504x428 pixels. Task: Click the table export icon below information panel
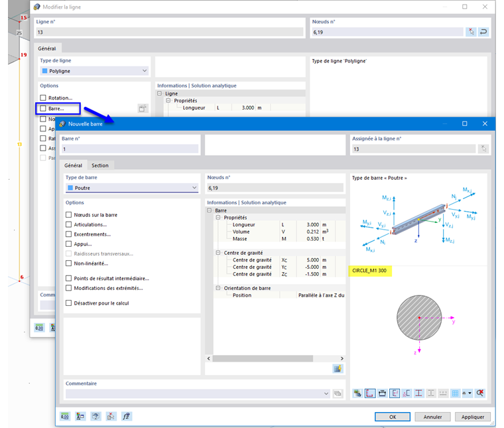(x=338, y=369)
